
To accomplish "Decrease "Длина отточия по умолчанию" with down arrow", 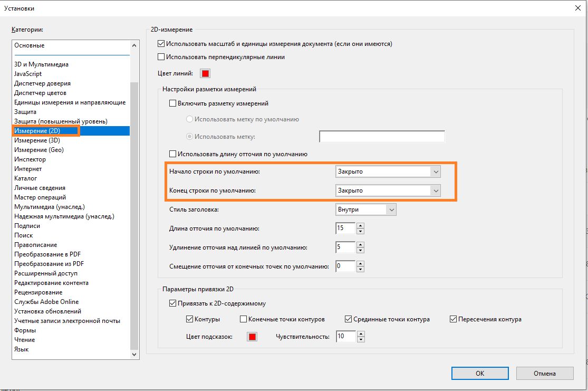I will pos(360,231).
